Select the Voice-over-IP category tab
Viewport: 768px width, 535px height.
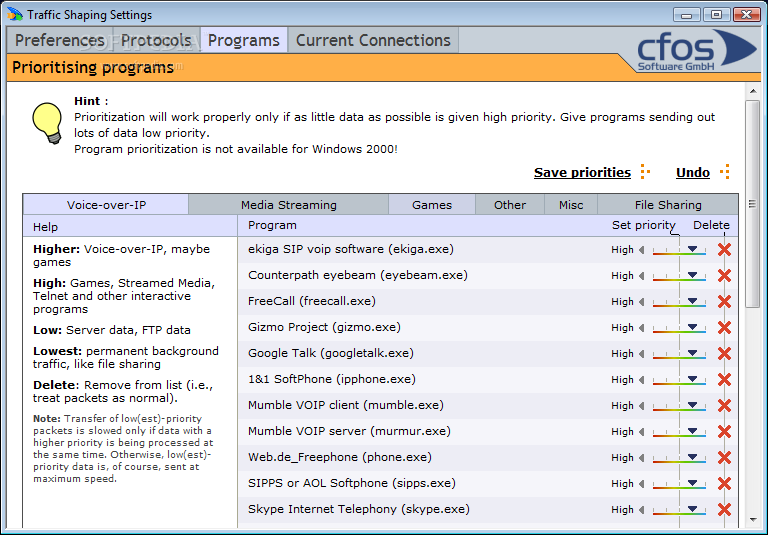pos(106,205)
